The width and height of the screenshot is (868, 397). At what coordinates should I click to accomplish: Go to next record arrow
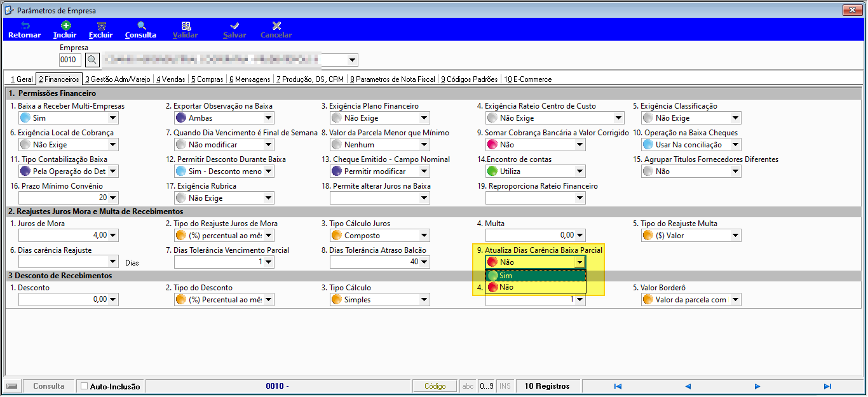point(757,386)
